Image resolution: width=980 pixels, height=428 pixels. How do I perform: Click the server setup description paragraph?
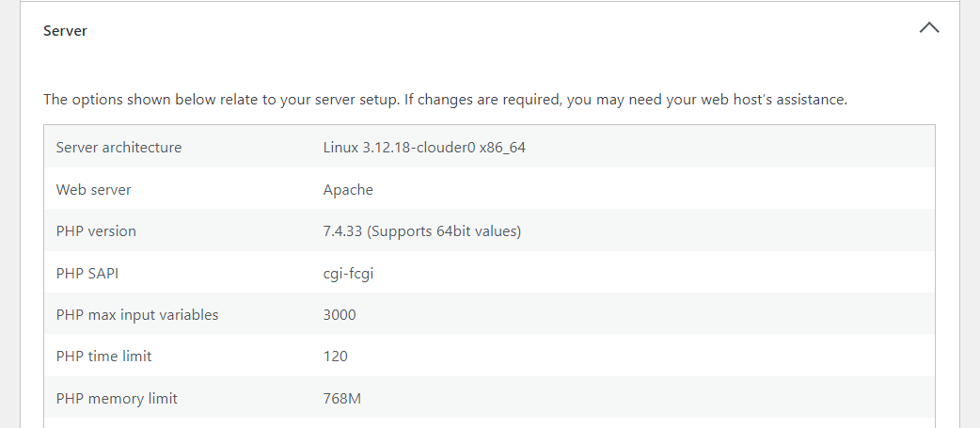[445, 100]
